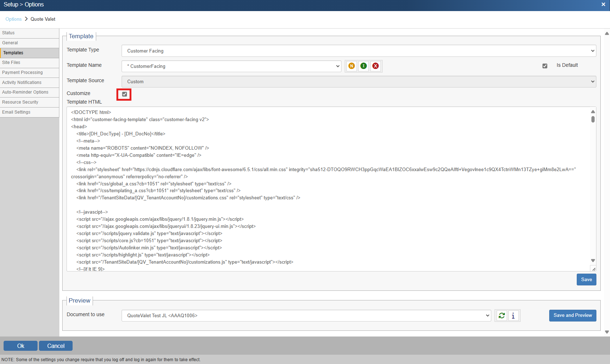Click the HTML editor scroll down arrow
Viewport: 610px width, 364px height.
[x=593, y=261]
